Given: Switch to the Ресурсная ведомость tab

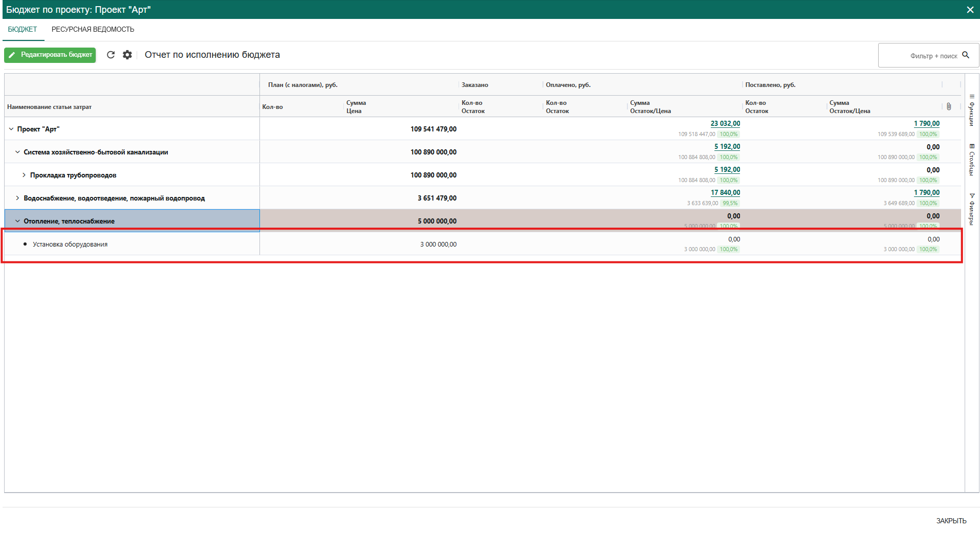Looking at the screenshot, I should (93, 30).
